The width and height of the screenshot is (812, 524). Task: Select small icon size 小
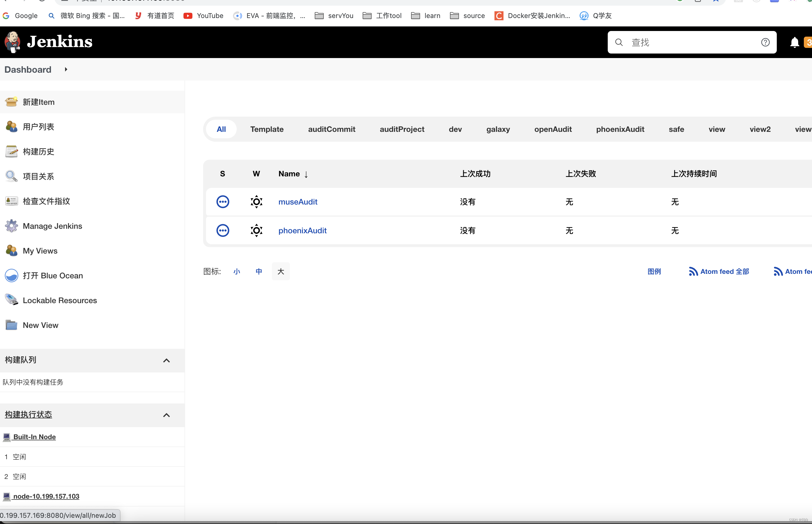237,272
